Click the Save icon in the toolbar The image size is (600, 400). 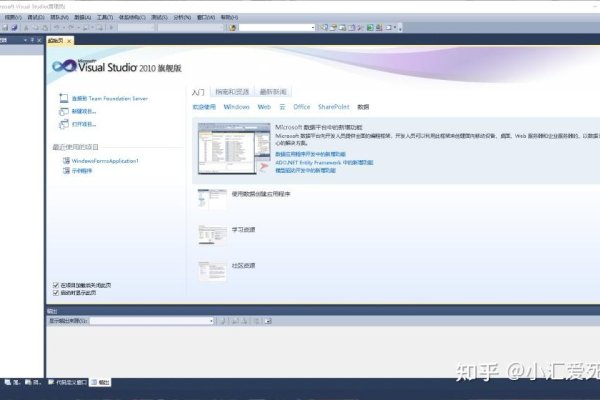point(5,28)
